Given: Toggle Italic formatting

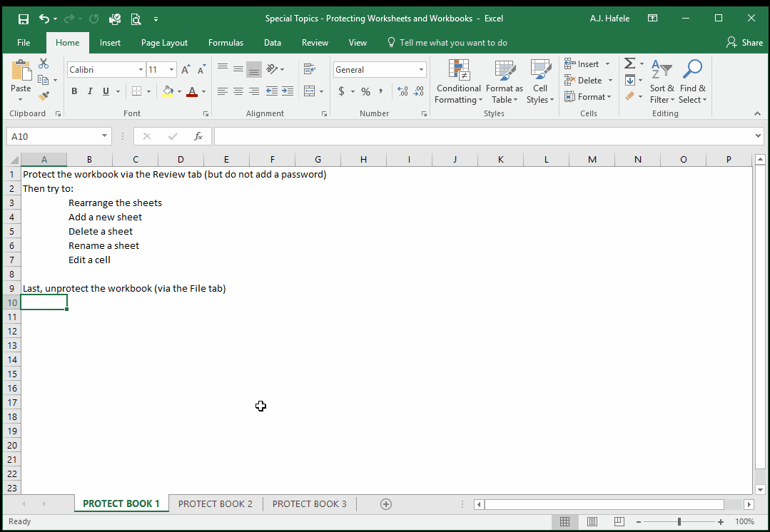Looking at the screenshot, I should [90, 91].
